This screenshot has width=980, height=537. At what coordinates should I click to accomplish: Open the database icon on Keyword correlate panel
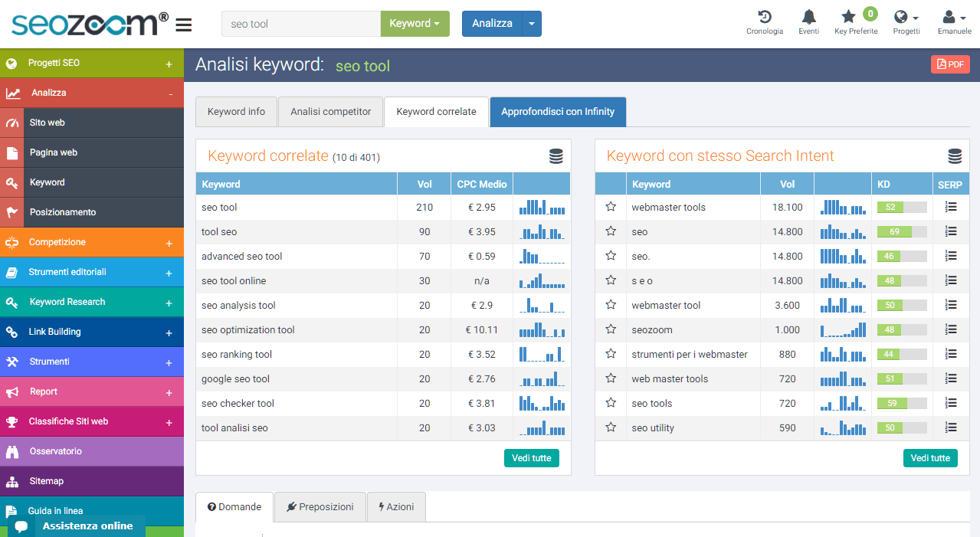555,155
